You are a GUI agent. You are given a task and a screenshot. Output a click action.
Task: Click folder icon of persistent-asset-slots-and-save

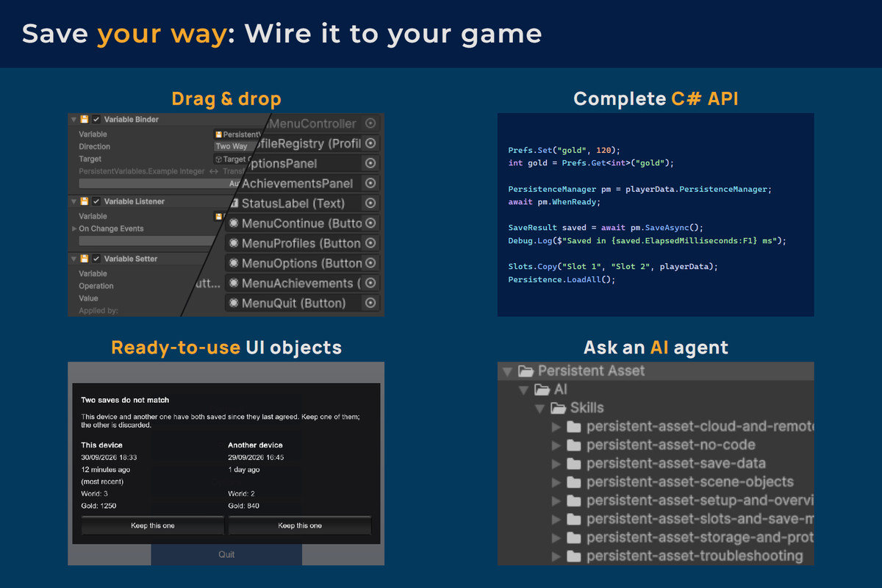coord(574,519)
